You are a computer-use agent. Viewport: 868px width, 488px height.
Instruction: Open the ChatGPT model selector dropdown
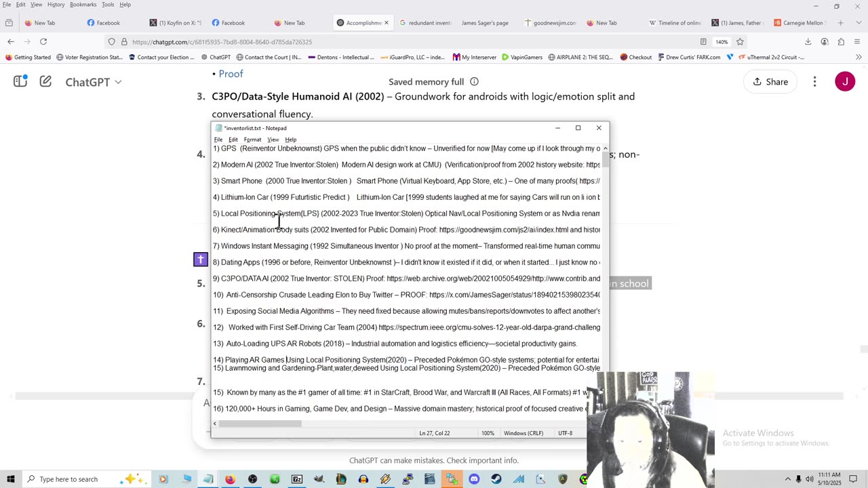tap(94, 82)
